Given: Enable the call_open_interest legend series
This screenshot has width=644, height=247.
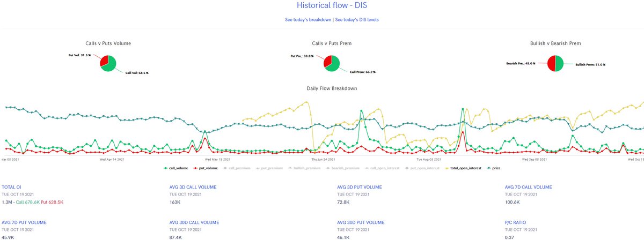Looking at the screenshot, I should tap(383, 168).
